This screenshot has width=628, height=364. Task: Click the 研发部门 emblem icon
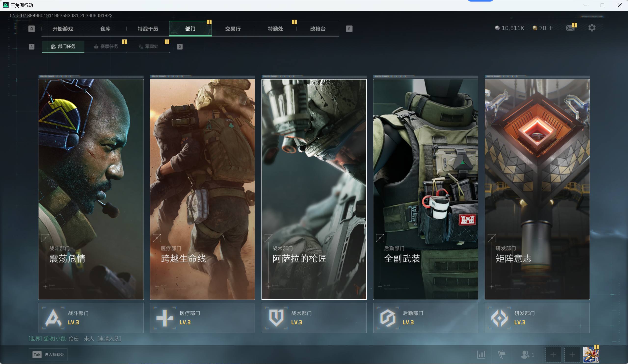(499, 318)
